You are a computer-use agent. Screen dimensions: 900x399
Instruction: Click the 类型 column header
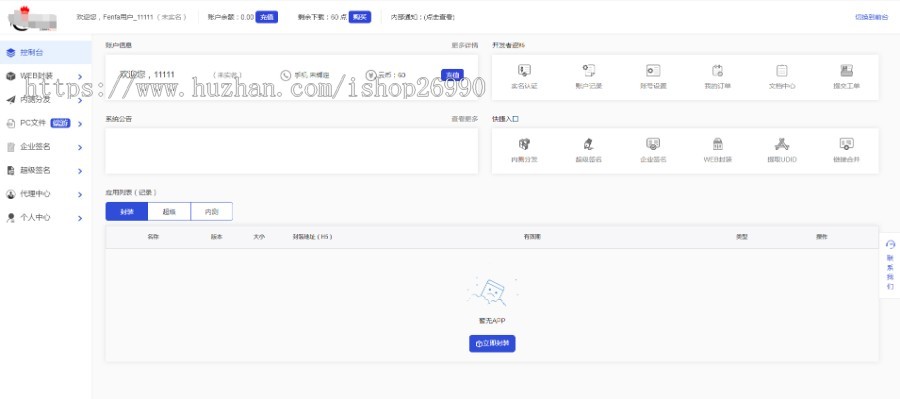[742, 237]
